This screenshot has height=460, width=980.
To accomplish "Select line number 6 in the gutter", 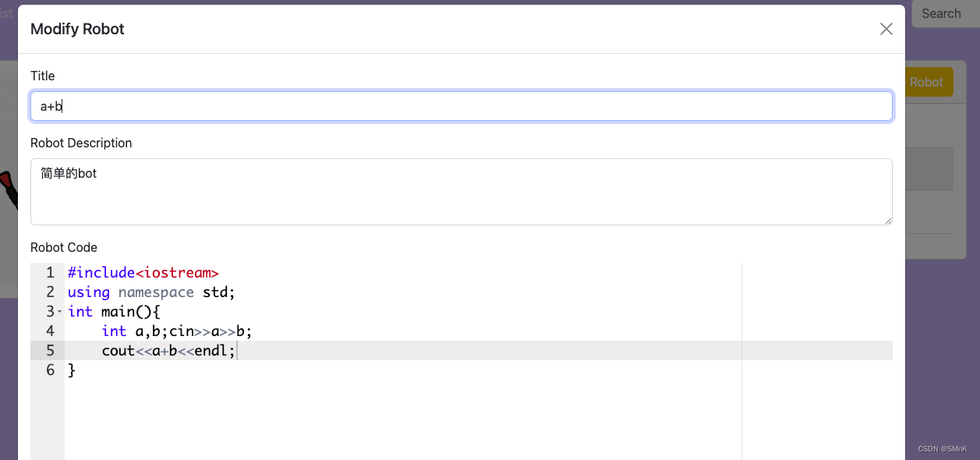I will [x=50, y=370].
